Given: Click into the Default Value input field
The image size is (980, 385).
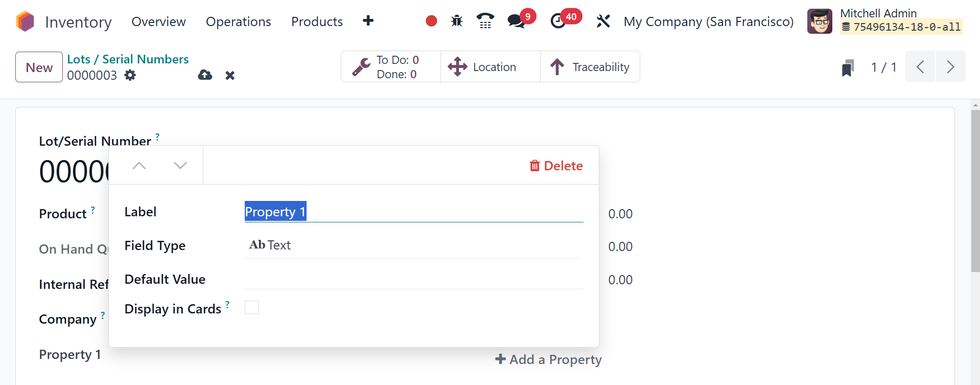Looking at the screenshot, I should click(x=413, y=279).
